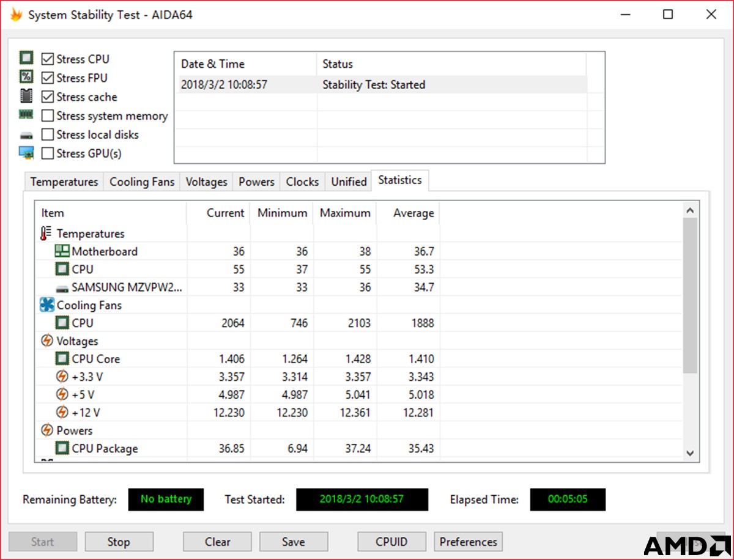Click the Clear button
The height and width of the screenshot is (560, 734).
pyautogui.click(x=218, y=542)
